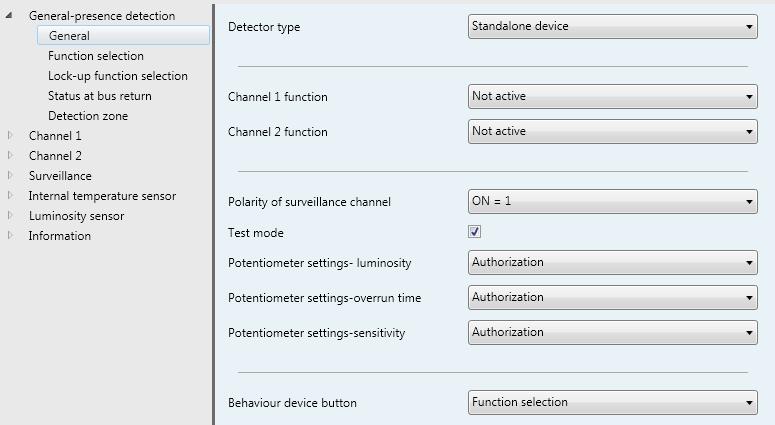Open Polarity of surveillance channel dropdown
Viewport: 775px width, 425px height.
[612, 202]
